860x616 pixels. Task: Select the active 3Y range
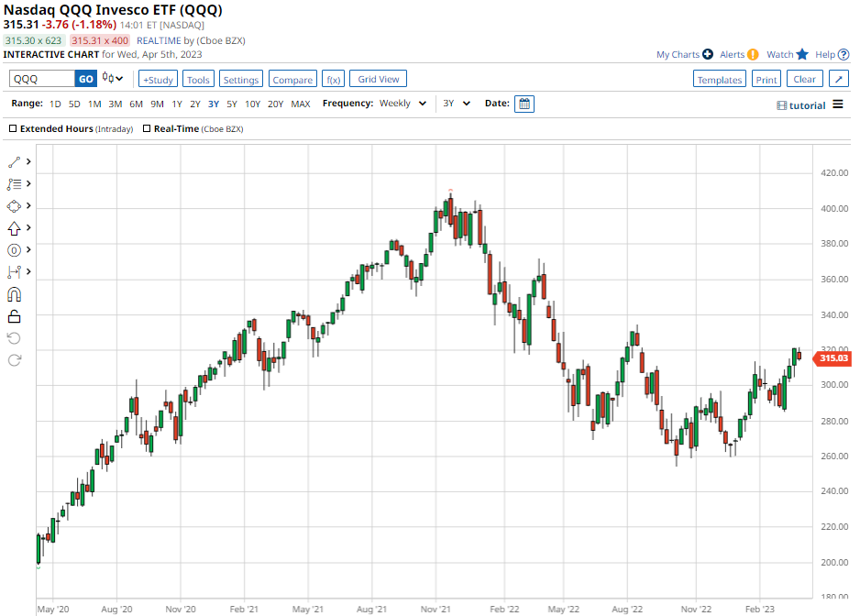coord(214,104)
